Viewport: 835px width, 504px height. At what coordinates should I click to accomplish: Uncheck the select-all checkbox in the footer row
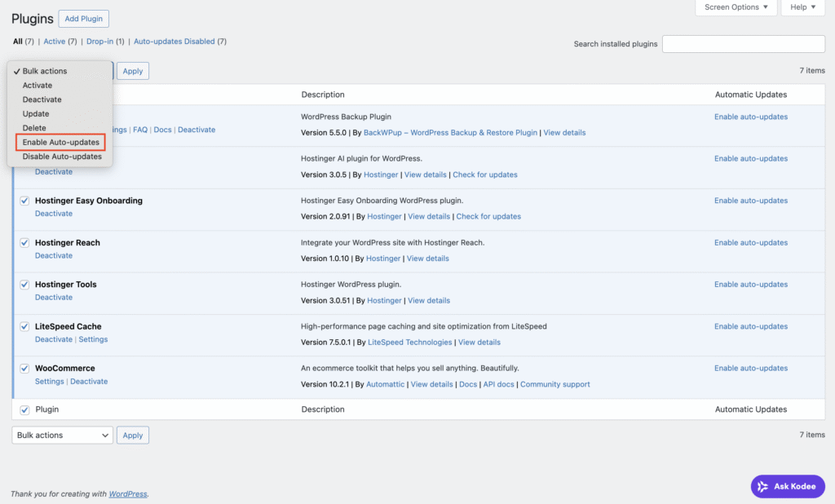tap(24, 409)
